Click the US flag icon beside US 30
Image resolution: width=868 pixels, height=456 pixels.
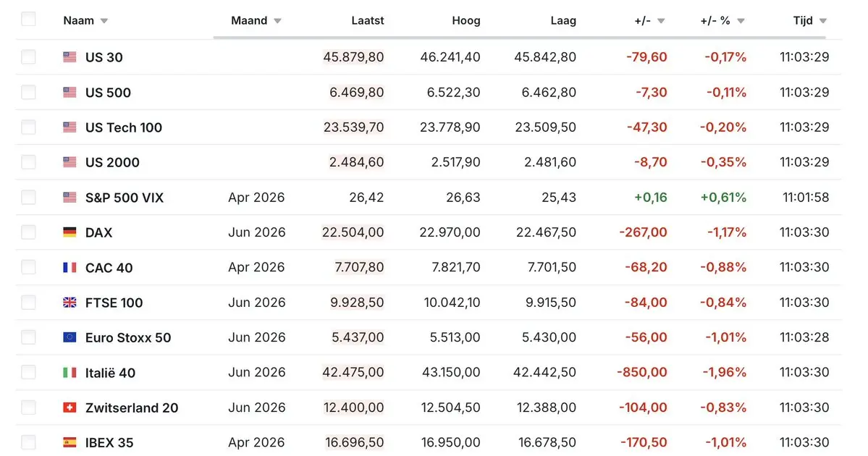tap(69, 57)
